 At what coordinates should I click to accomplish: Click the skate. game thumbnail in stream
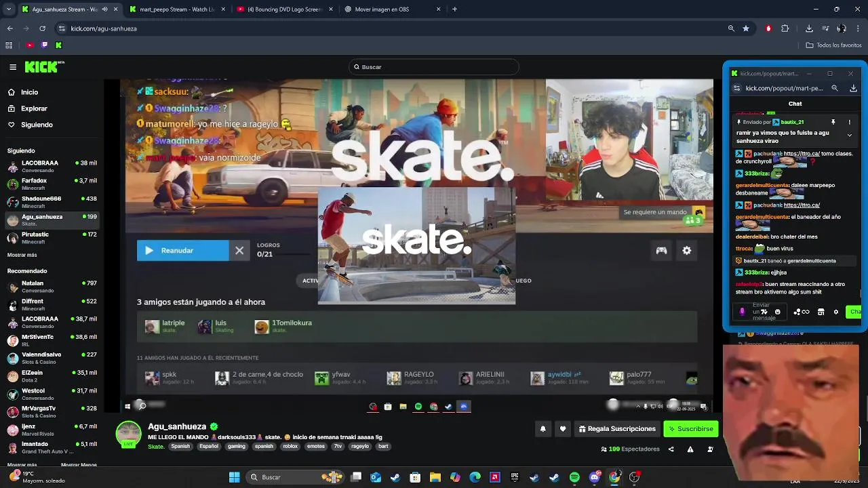pyautogui.click(x=416, y=245)
